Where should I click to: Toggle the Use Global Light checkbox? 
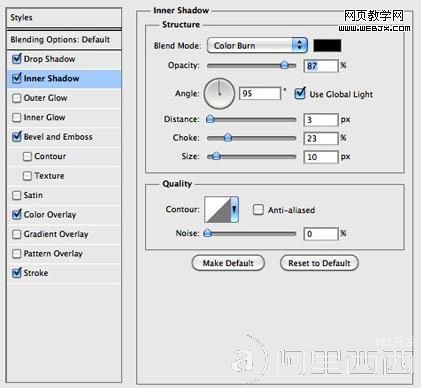[300, 94]
